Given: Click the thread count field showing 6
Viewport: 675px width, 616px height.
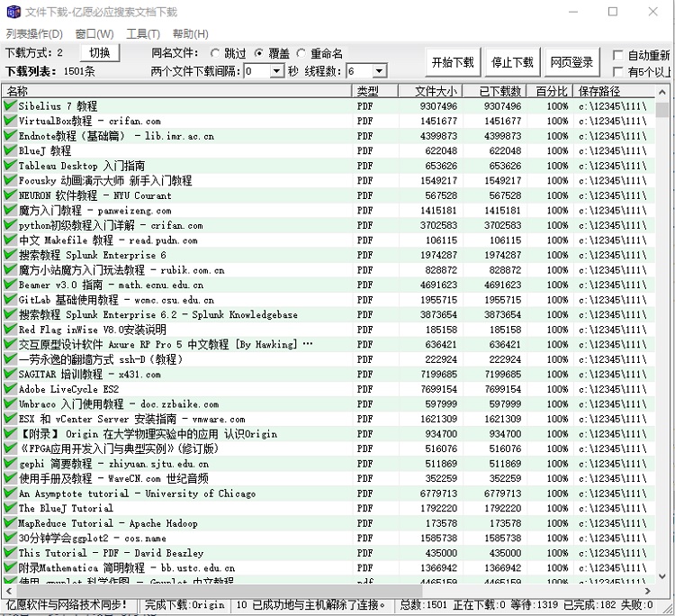Looking at the screenshot, I should [360, 70].
